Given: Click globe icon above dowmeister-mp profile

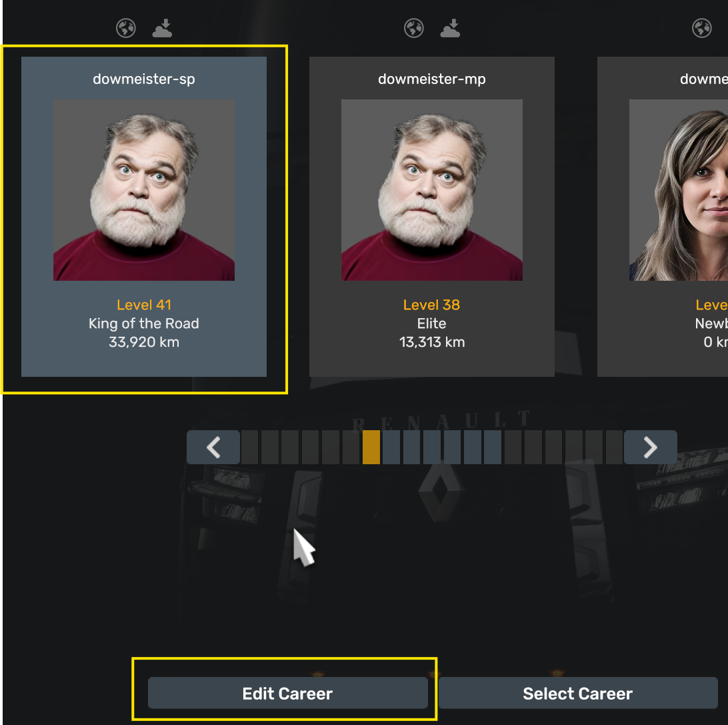Looking at the screenshot, I should 414,28.
